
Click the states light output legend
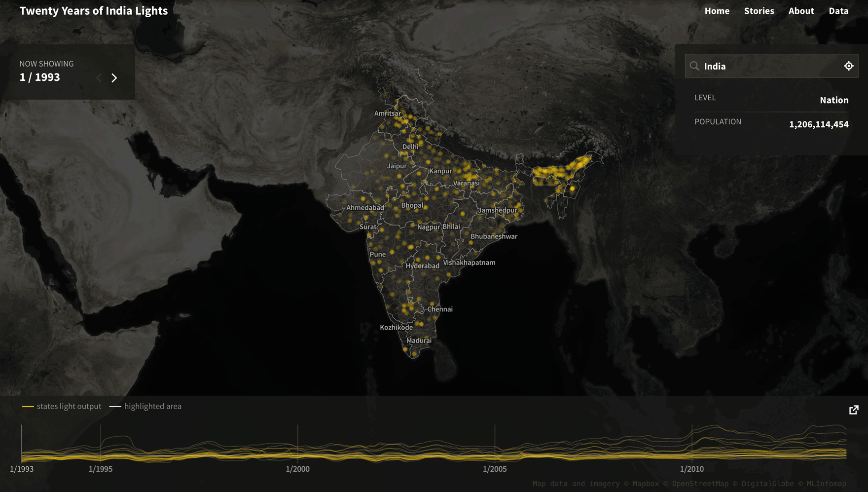pos(62,406)
